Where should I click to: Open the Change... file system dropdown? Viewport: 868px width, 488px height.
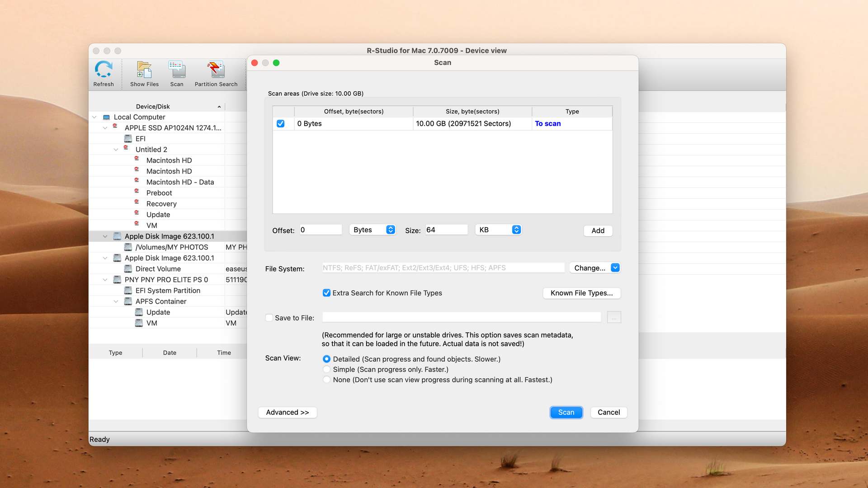tap(594, 268)
